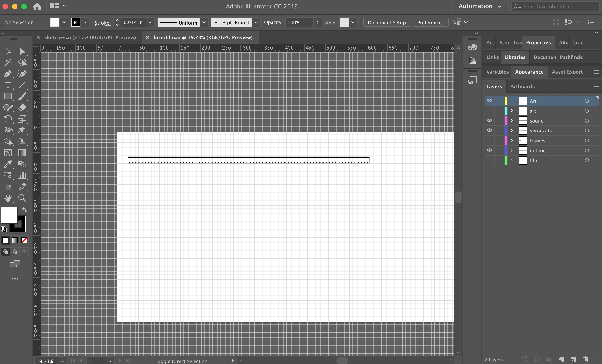Image resolution: width=602 pixels, height=364 pixels.
Task: Open the zoom level dropdown
Action: (x=63, y=361)
